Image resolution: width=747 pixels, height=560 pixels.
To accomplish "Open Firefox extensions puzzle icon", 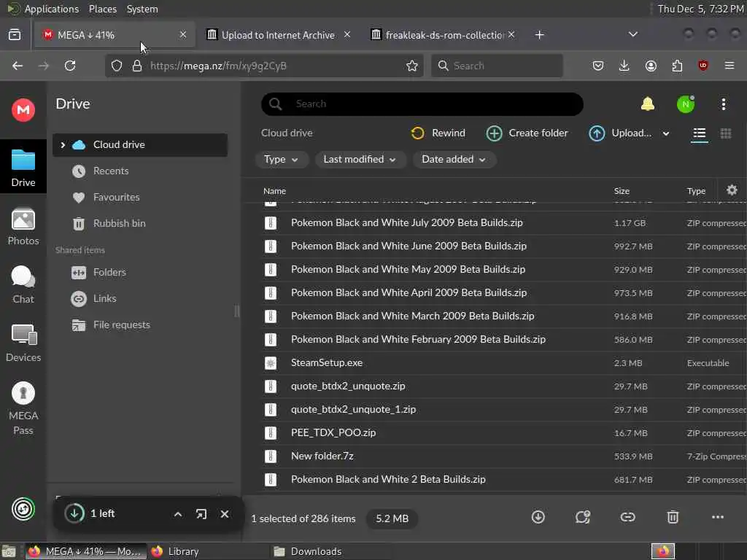I will [677, 66].
